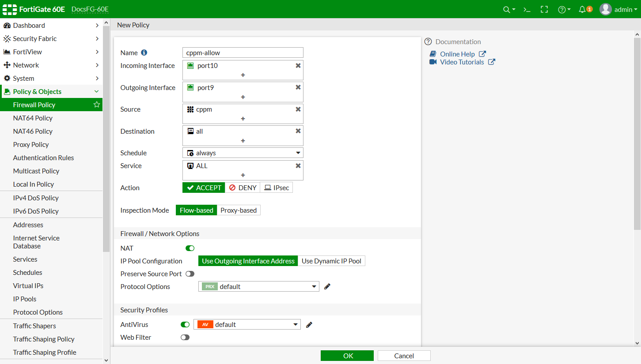The width and height of the screenshot is (641, 364).
Task: Expand the System menu
Action: click(x=51, y=78)
